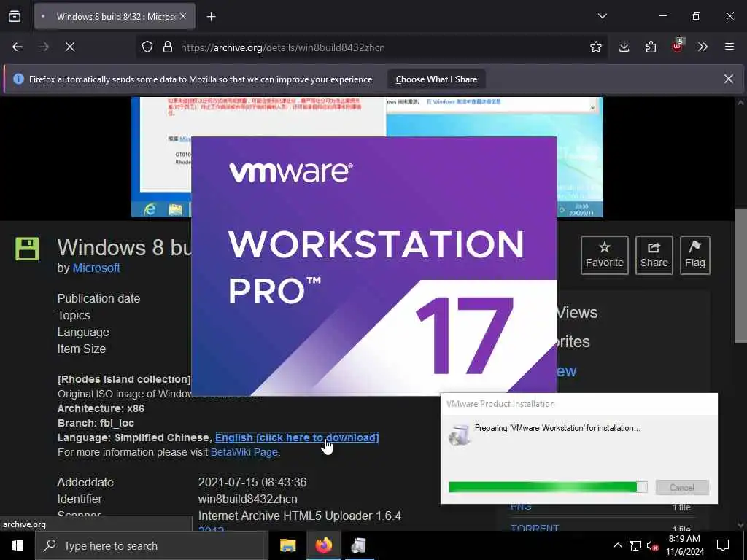
Task: Favorite this archive item
Action: coord(605,254)
